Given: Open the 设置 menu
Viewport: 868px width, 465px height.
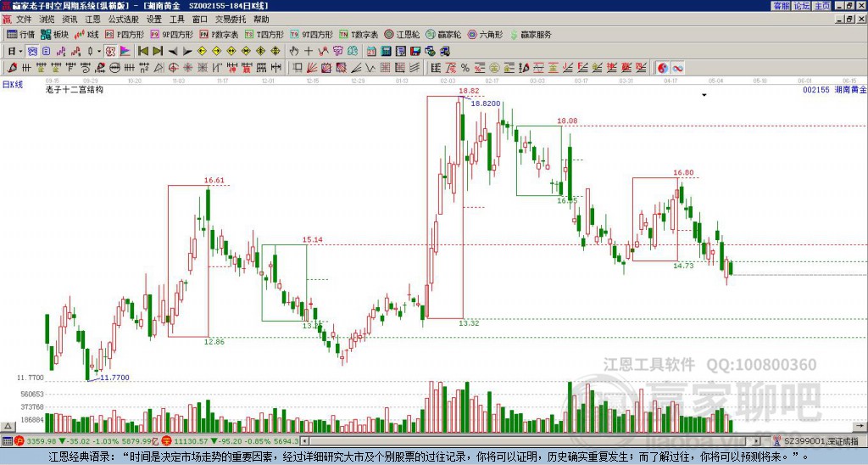Looking at the screenshot, I should click(x=154, y=20).
